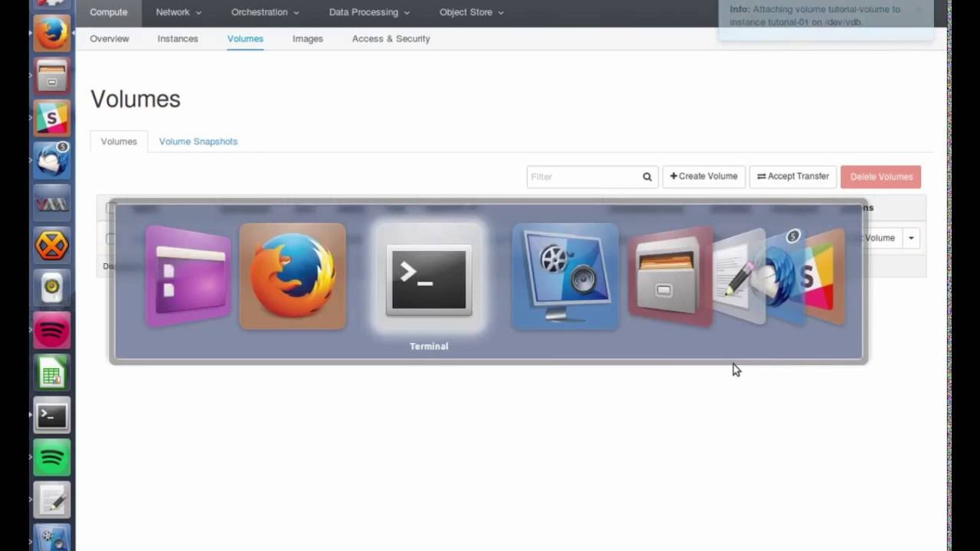This screenshot has height=551, width=980.
Task: Open the volume row actions dropdown arrow
Action: [x=911, y=238]
